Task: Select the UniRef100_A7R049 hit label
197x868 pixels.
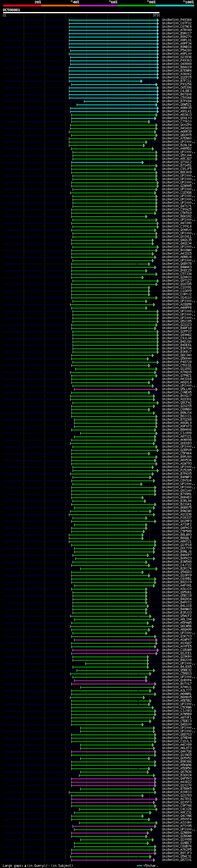Action: 177,30
